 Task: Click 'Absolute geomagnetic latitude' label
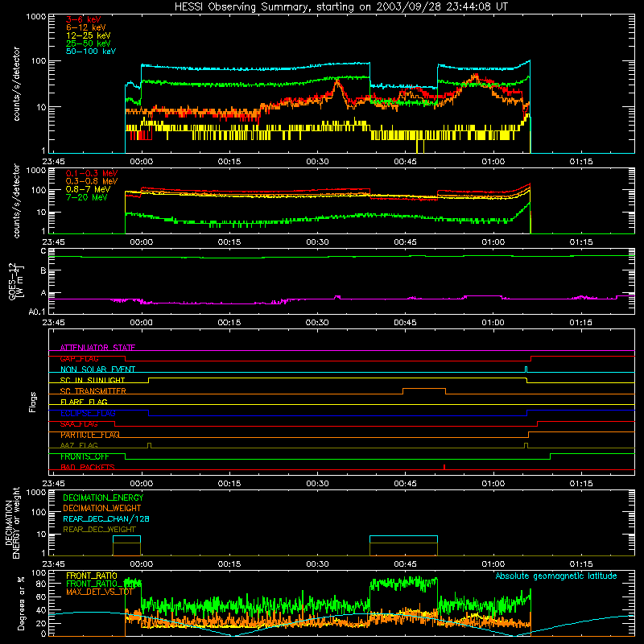click(x=556, y=576)
